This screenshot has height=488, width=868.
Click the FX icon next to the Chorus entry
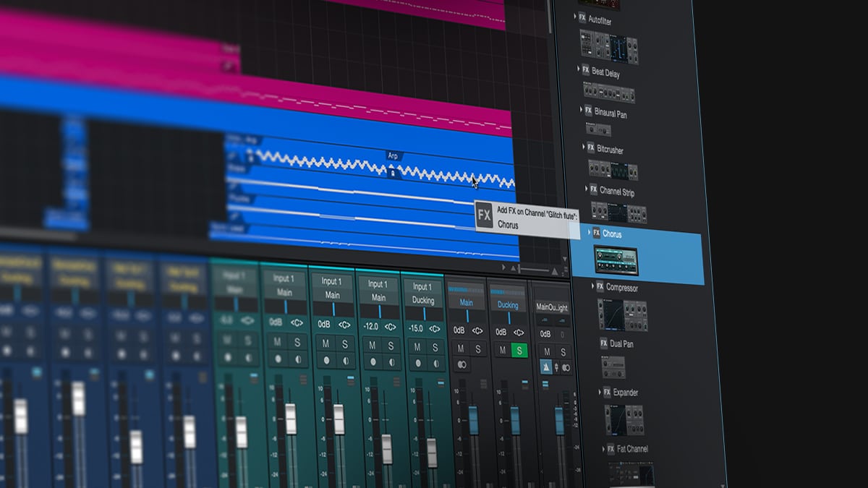(x=596, y=231)
